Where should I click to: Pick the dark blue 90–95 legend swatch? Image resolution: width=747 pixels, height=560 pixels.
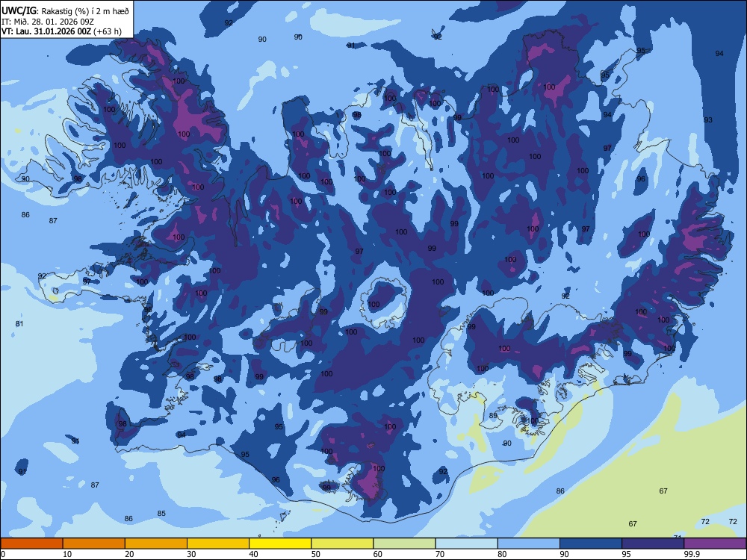(x=591, y=544)
